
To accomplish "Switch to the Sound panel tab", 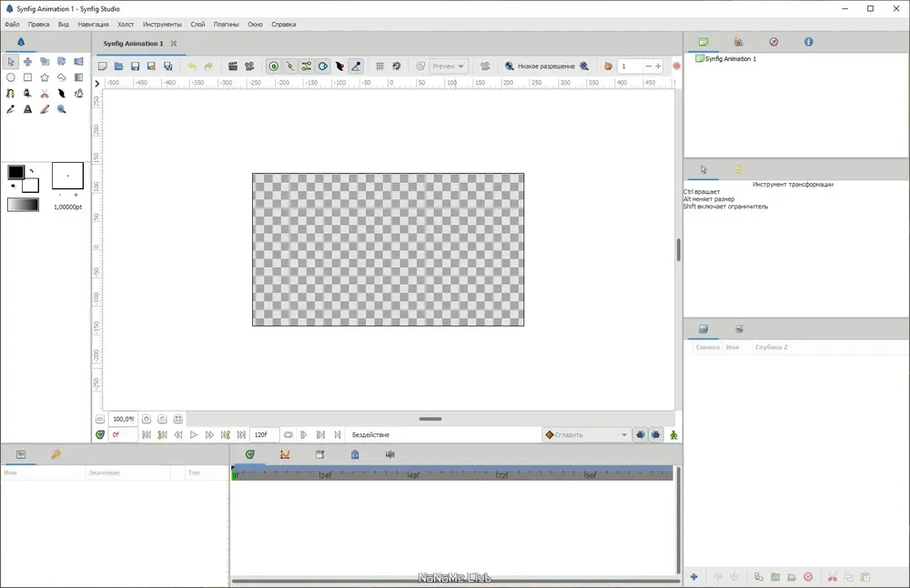I will tap(390, 454).
